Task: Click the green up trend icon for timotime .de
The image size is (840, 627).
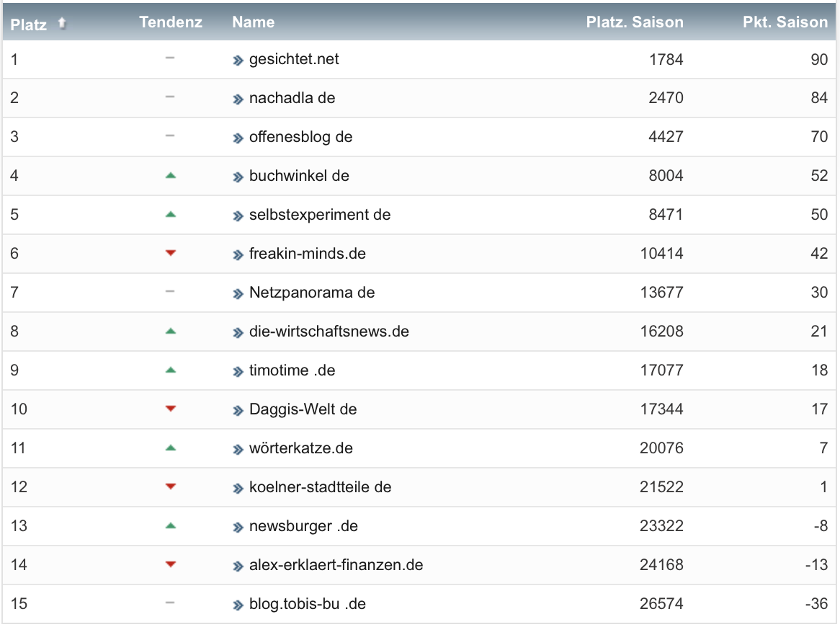Action: (x=170, y=370)
